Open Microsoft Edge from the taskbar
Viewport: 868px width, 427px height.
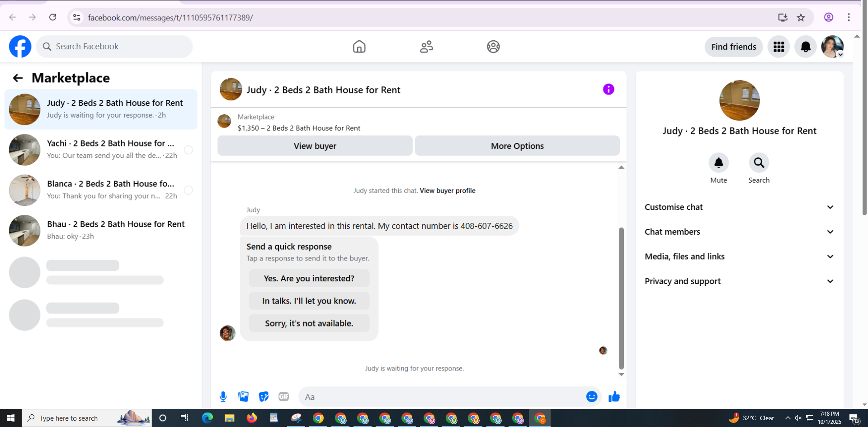click(208, 418)
